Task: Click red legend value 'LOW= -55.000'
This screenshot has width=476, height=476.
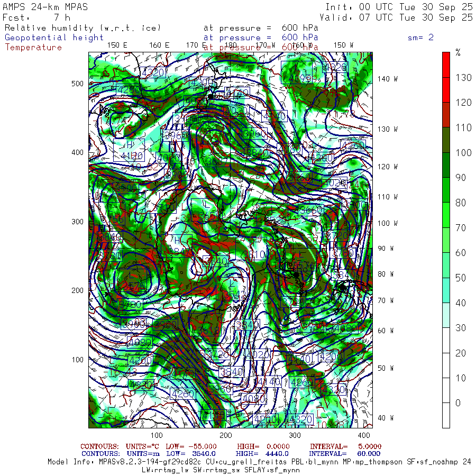Action: click(x=191, y=446)
